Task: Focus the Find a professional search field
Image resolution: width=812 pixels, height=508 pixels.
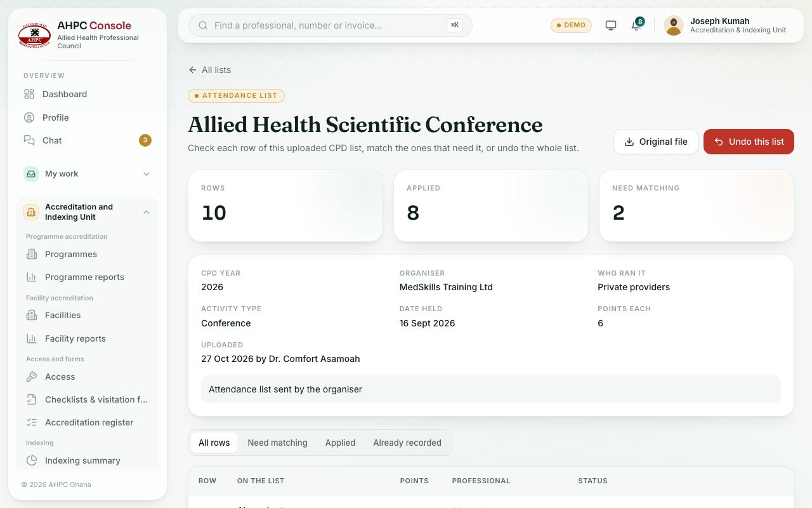Action: click(x=331, y=25)
